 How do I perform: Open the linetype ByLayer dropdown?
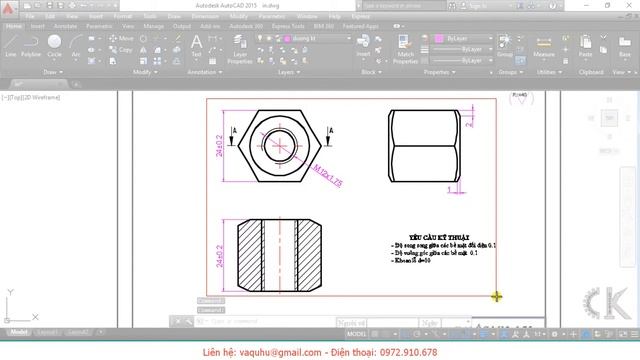point(463,60)
